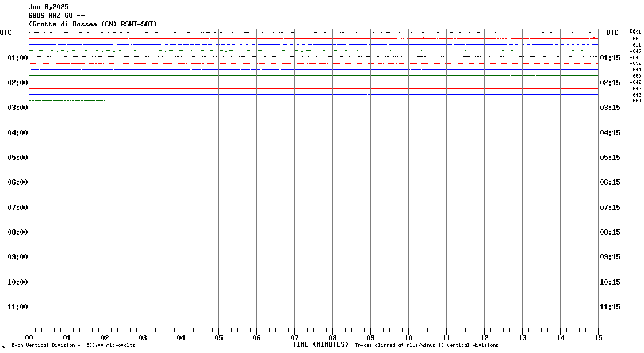Click the '01:15' end time label
This screenshot has width=644, height=353.
(x=610, y=58)
